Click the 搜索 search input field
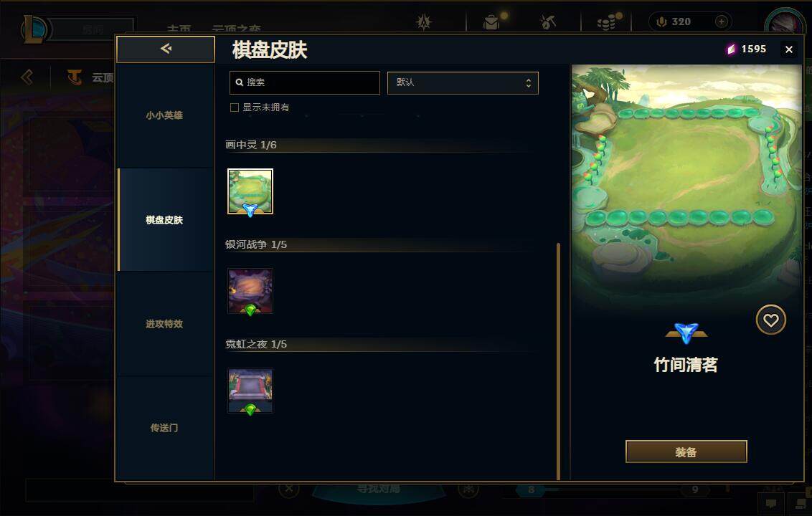The image size is (812, 516). pyautogui.click(x=304, y=83)
